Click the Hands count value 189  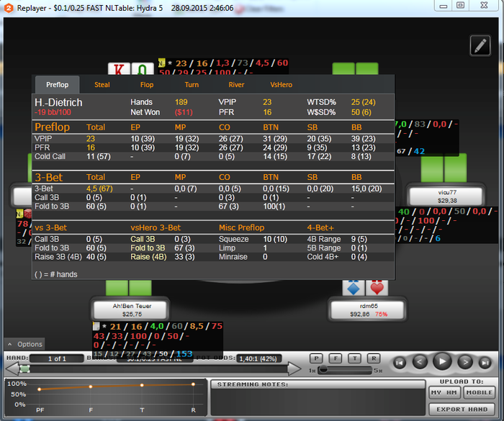tap(181, 102)
